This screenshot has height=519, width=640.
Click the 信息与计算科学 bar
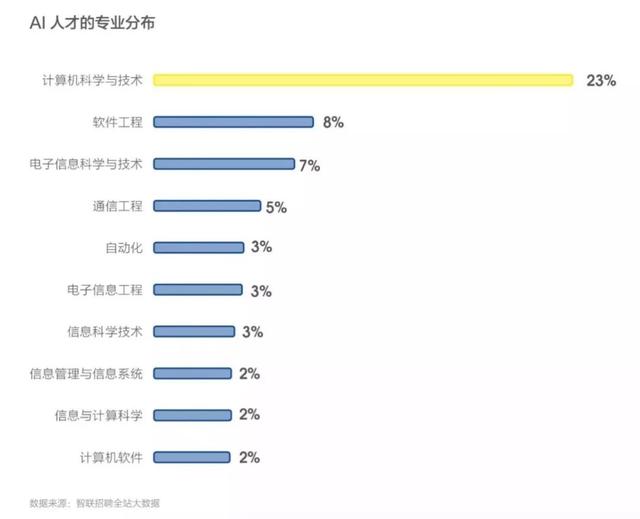tap(192, 415)
